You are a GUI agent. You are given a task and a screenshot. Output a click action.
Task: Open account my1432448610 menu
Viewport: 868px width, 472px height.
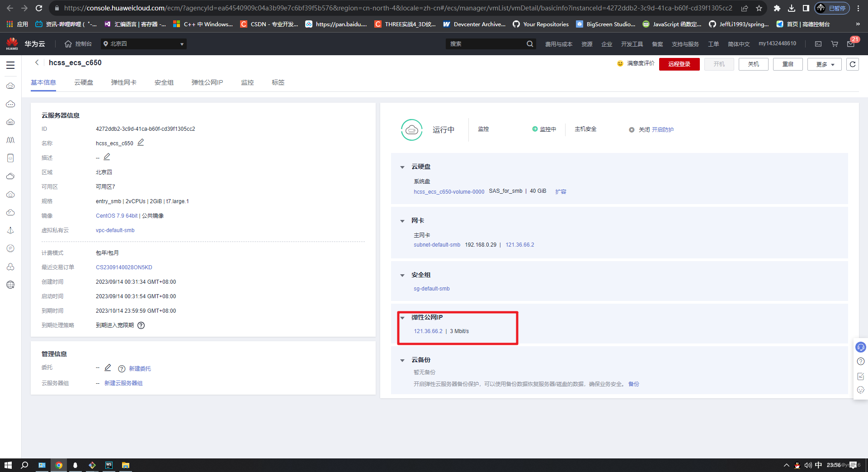778,43
